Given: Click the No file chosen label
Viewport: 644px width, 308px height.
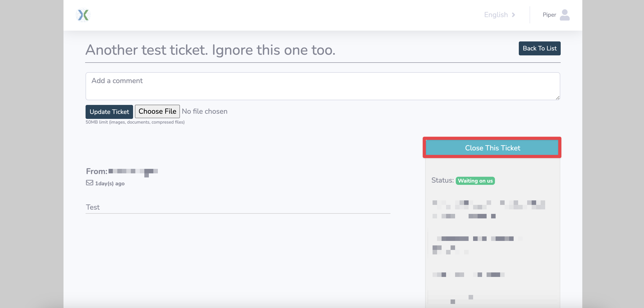Looking at the screenshot, I should (204, 111).
